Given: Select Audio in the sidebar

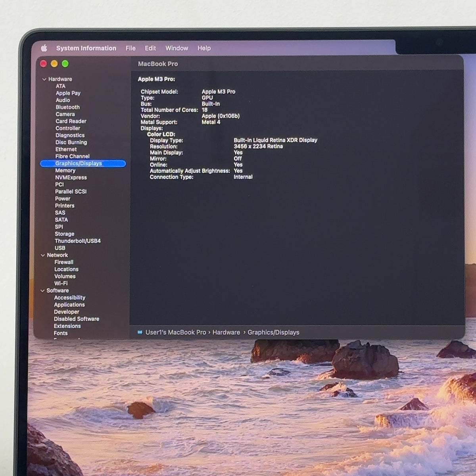Looking at the screenshot, I should pyautogui.click(x=63, y=100).
